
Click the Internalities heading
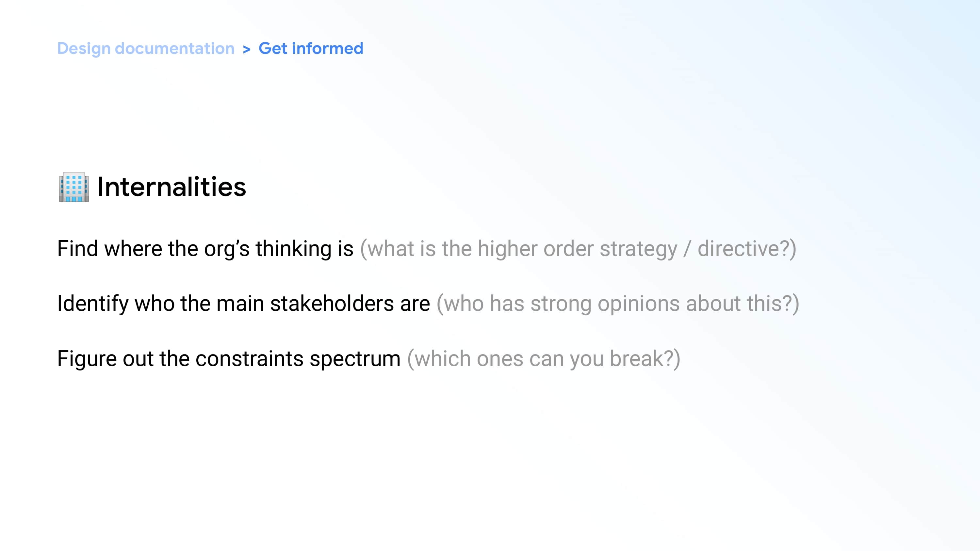(171, 187)
